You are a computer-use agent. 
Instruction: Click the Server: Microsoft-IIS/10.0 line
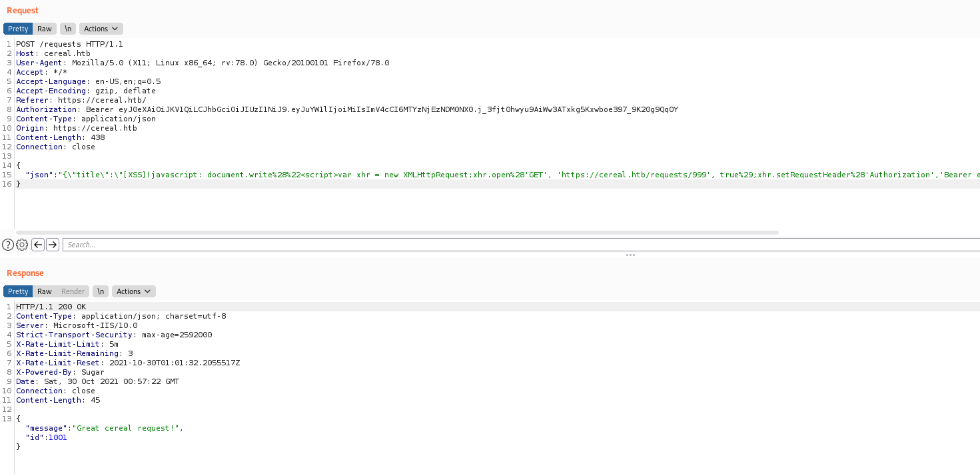(77, 325)
